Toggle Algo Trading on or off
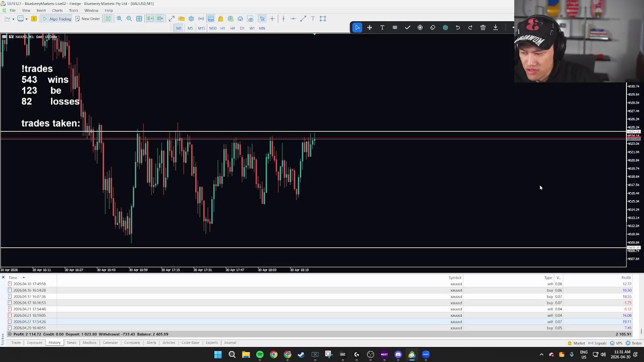 coord(56,19)
